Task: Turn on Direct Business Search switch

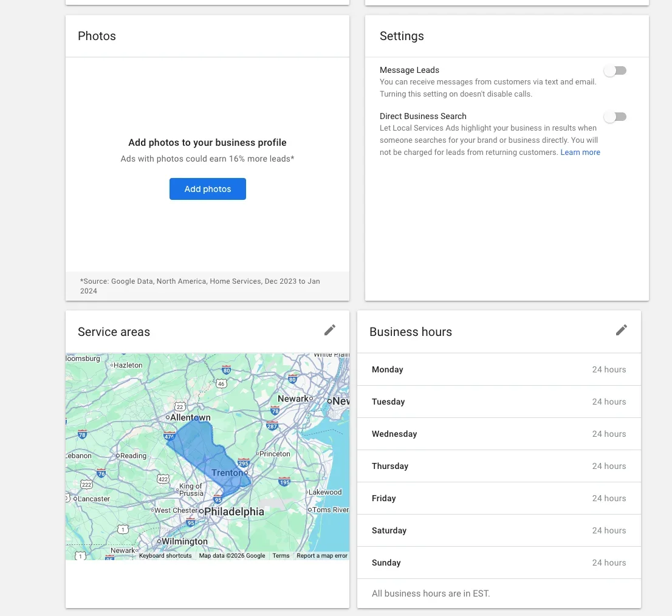Action: (615, 117)
